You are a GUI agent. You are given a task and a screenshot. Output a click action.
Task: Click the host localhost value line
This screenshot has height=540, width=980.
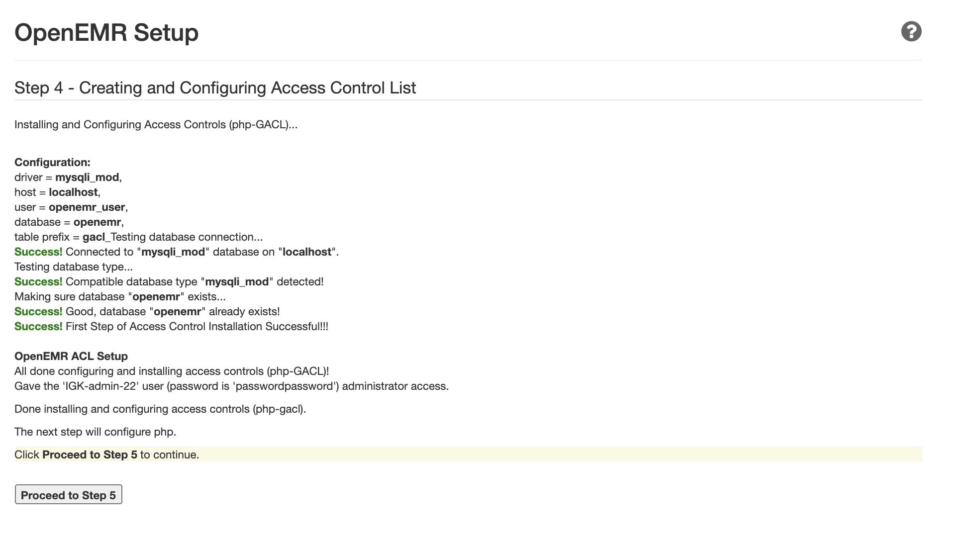click(57, 192)
